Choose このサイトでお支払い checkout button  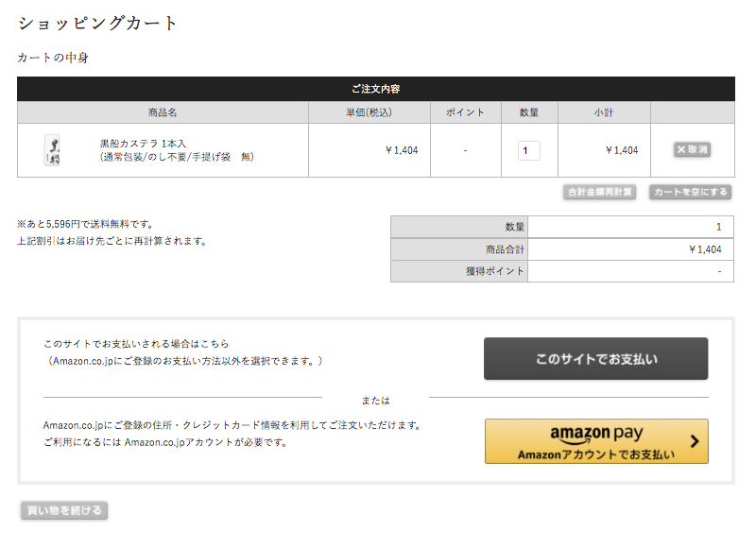(x=596, y=359)
